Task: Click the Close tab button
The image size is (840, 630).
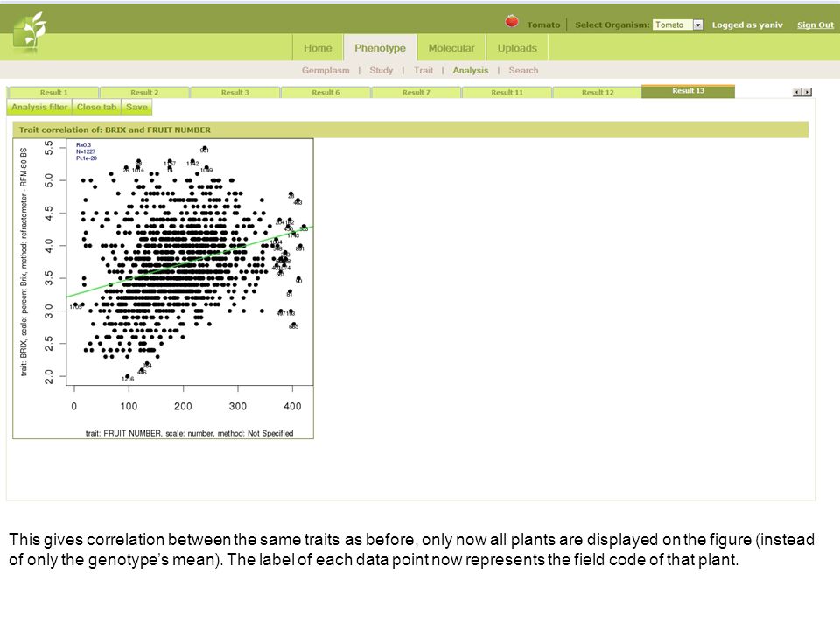Action: (96, 107)
